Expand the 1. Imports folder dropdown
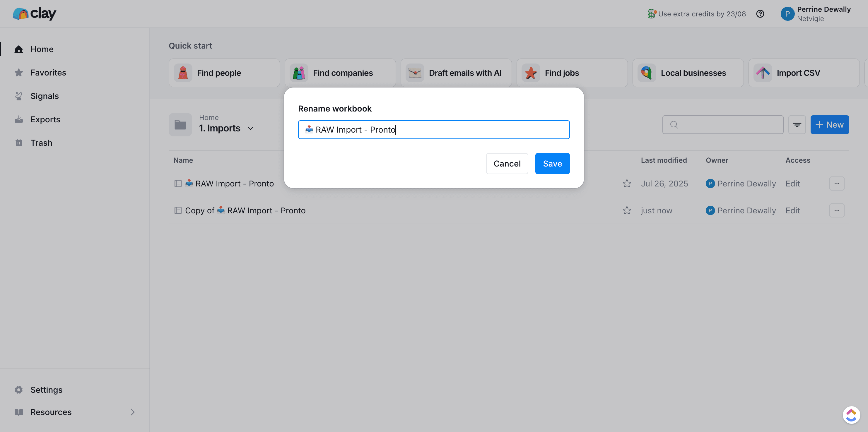This screenshot has height=432, width=868. 250,128
